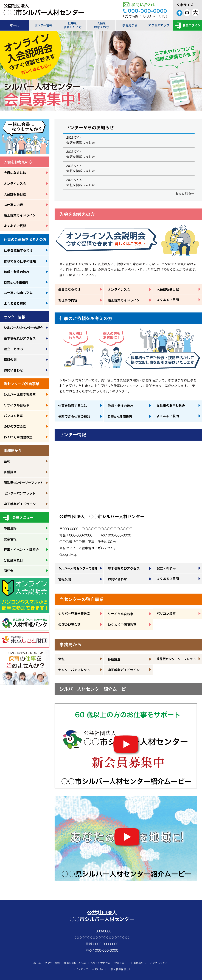Viewport: 202px width, 980px height.
Task: Expand 仕事を依頼するには sidebar item
Action: tap(25, 250)
